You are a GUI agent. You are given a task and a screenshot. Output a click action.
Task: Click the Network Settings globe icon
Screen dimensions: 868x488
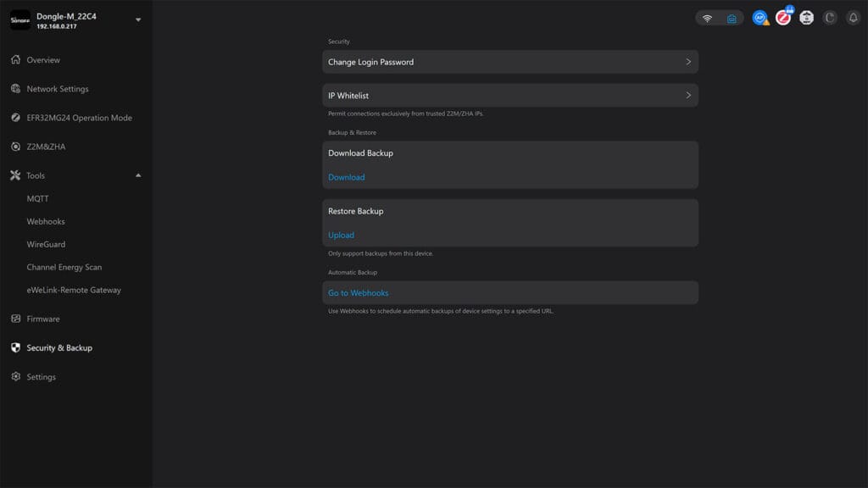(x=14, y=88)
